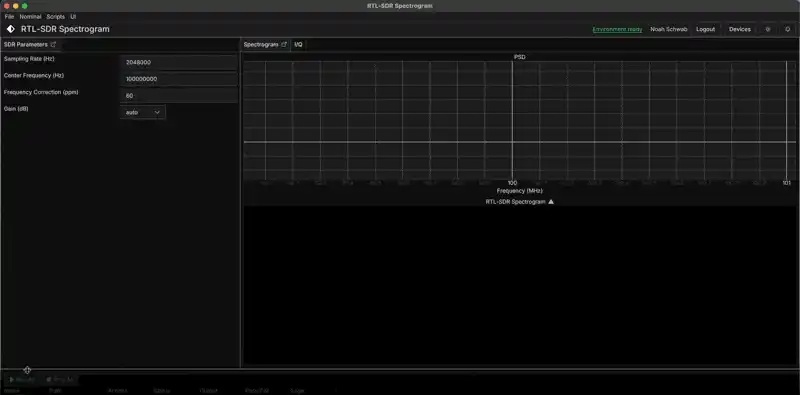The height and width of the screenshot is (395, 800).
Task: Open the UI menu
Action: [73, 17]
